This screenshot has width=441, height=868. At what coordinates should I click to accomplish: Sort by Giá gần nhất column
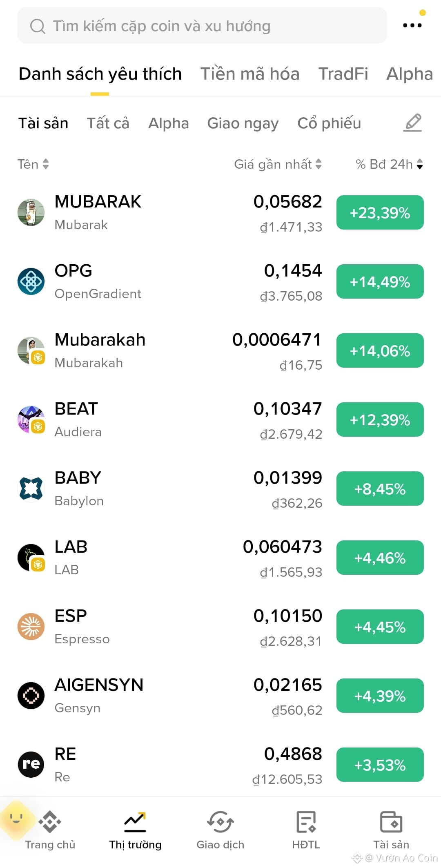pyautogui.click(x=278, y=164)
